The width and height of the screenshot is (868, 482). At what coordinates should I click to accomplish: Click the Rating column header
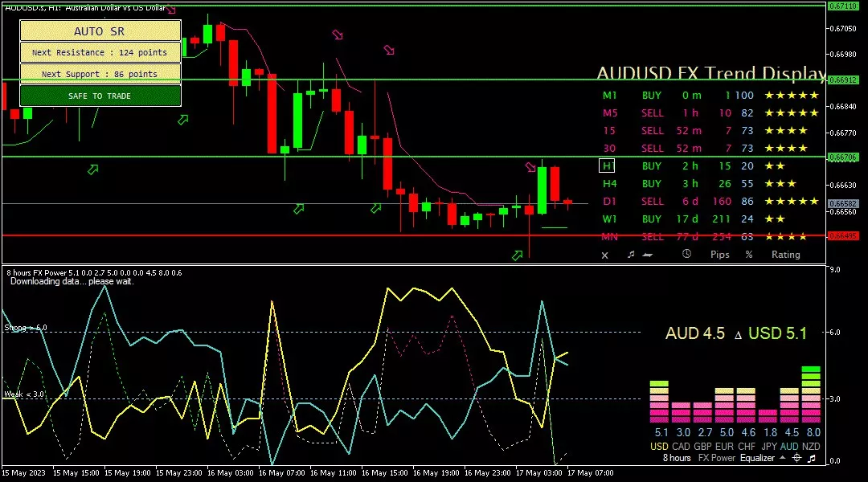pyautogui.click(x=786, y=255)
